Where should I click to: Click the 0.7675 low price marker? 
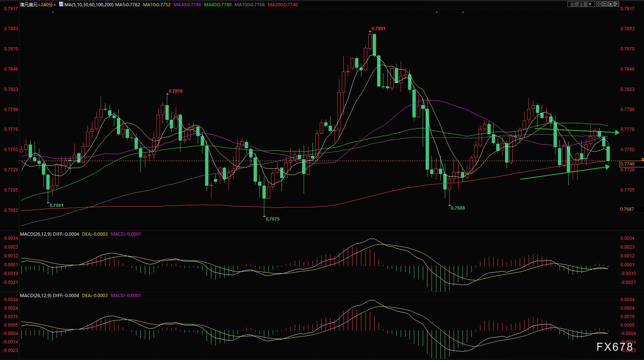pos(273,219)
